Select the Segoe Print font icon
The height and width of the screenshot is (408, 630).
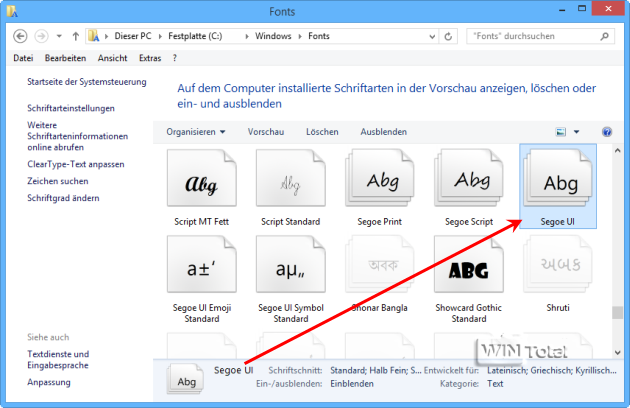380,178
